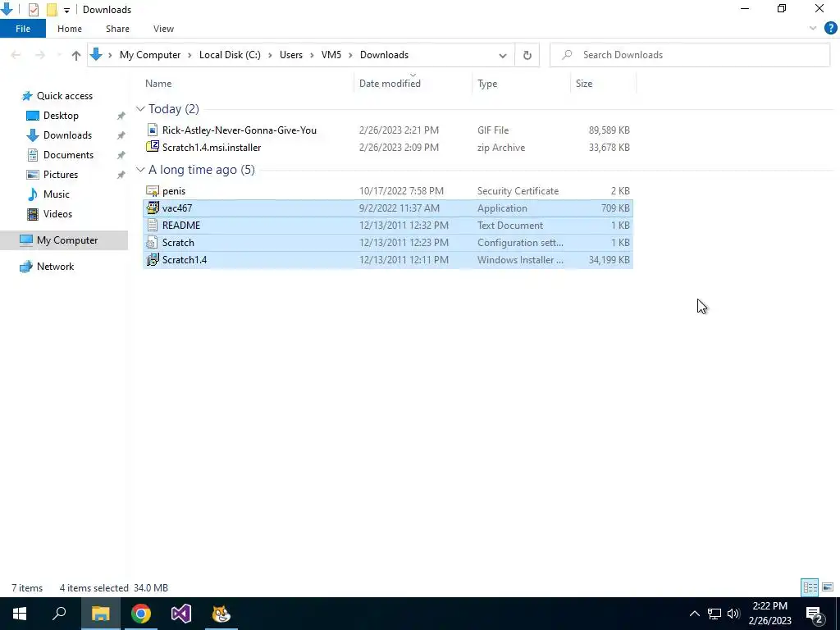Click the Users breadcrumb

click(291, 55)
